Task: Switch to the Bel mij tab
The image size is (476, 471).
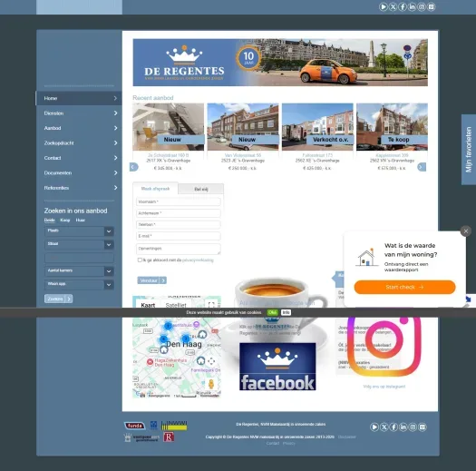Action: point(201,189)
